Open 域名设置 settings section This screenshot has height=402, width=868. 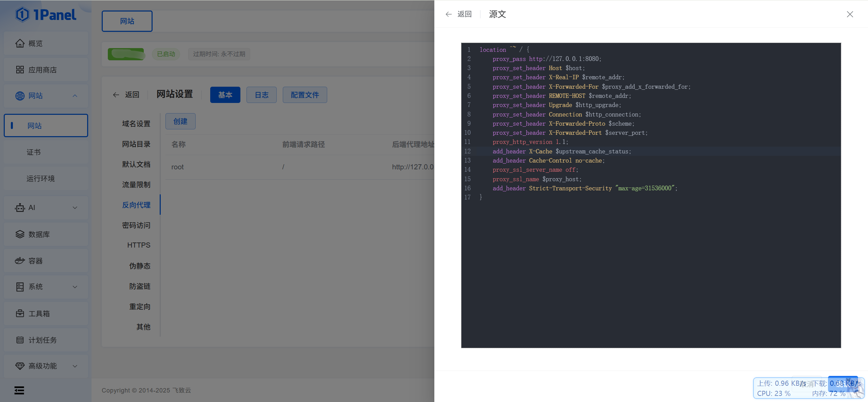136,124
